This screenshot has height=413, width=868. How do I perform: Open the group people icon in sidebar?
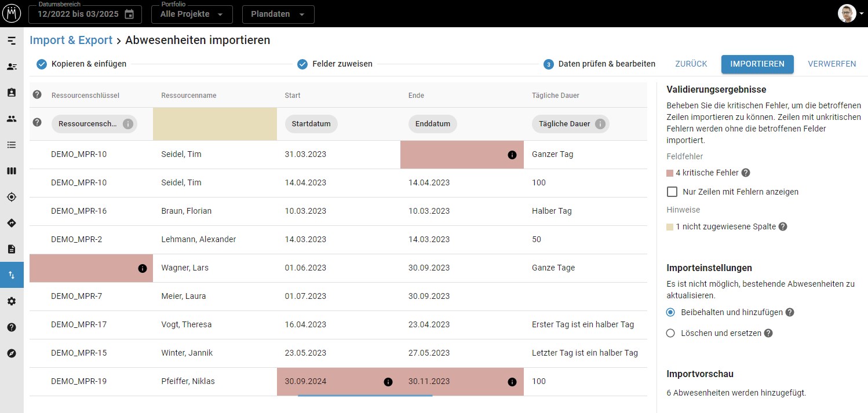(x=12, y=119)
